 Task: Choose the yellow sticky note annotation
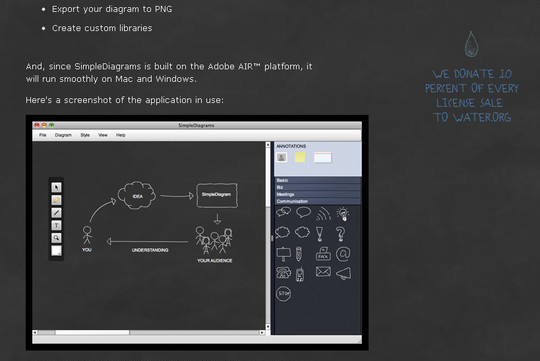tap(300, 157)
